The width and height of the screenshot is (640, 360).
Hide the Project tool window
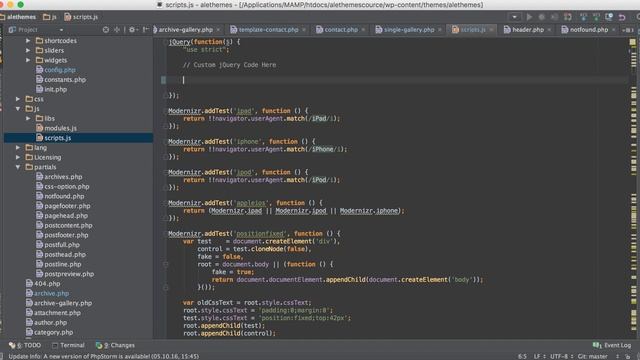pyautogui.click(x=145, y=30)
